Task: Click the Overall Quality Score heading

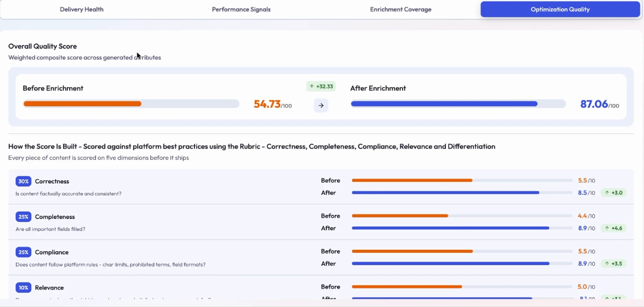Action: tap(43, 46)
